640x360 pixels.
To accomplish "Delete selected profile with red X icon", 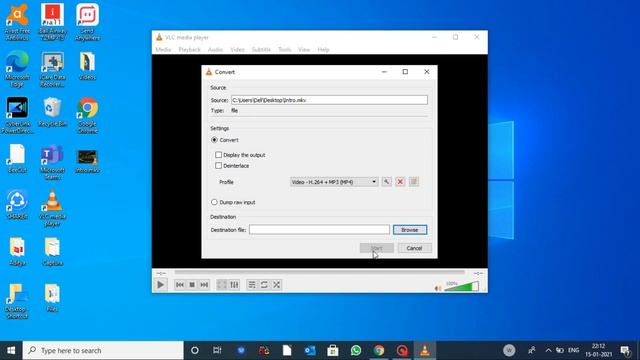I will tap(400, 182).
